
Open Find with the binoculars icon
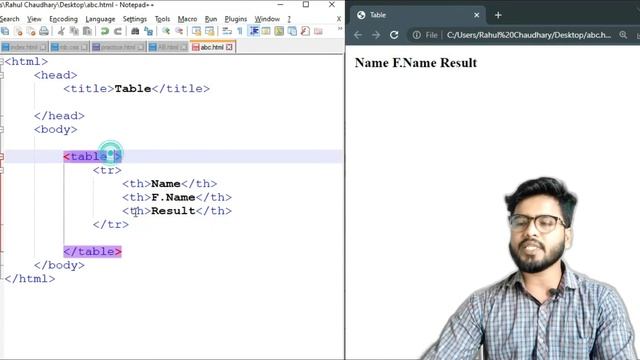pyautogui.click(x=135, y=31)
